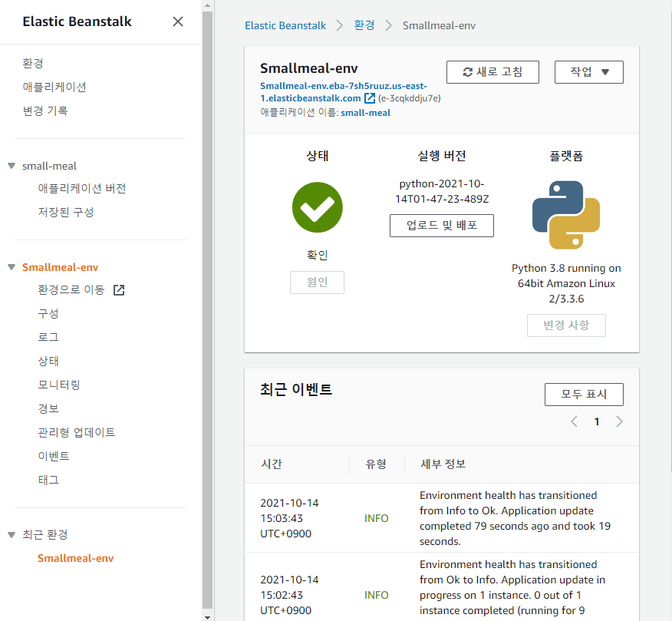The height and width of the screenshot is (621, 672).
Task: Click Elastic Beanstalk breadcrumb link
Action: tap(285, 26)
